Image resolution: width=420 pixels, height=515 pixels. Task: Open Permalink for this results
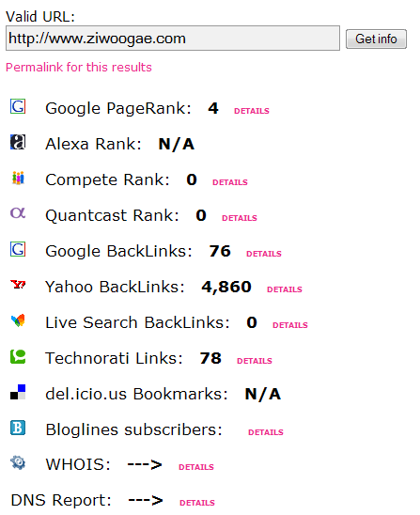point(79,68)
